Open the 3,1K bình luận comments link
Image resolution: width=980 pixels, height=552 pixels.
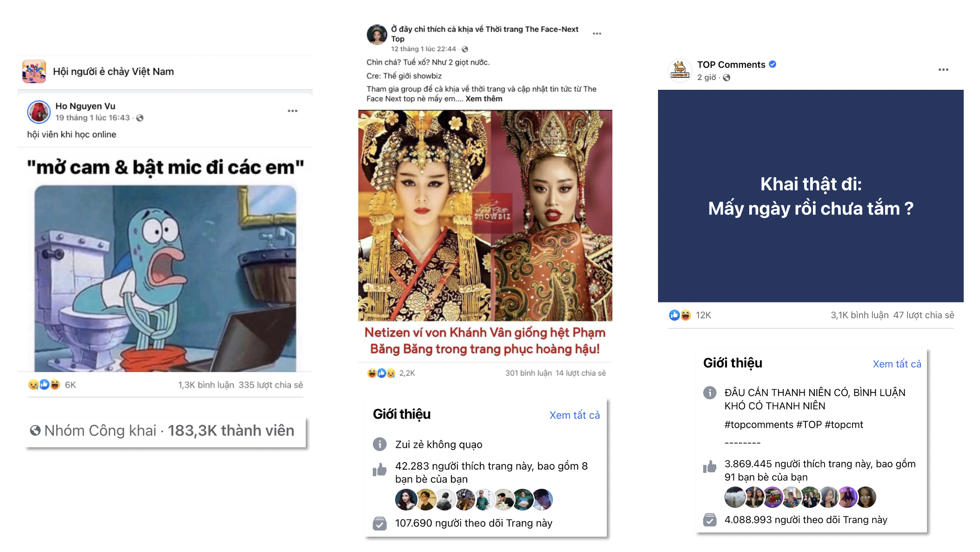tap(859, 315)
